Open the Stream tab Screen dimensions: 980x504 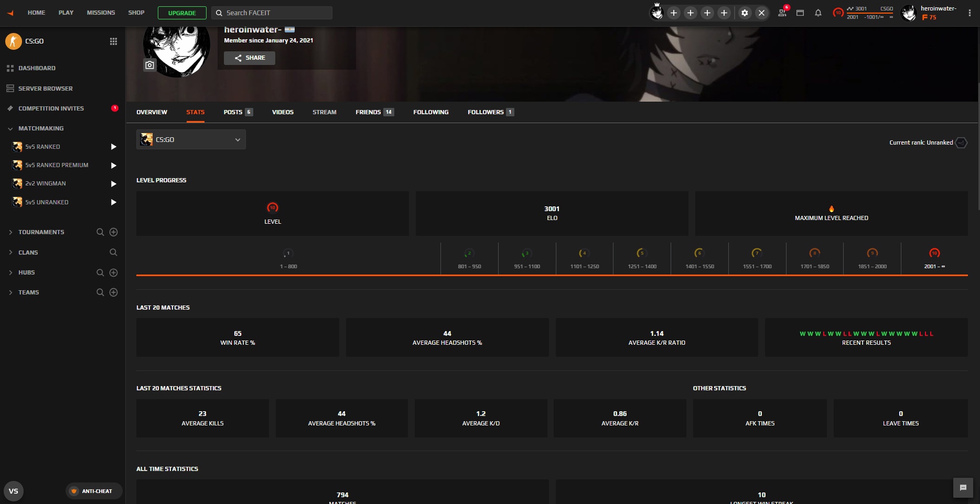(325, 112)
